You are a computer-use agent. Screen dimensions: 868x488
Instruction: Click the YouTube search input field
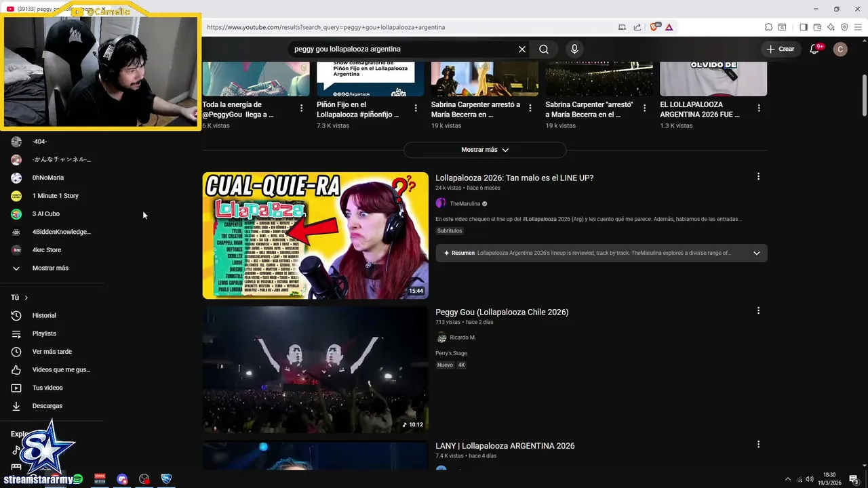pyautogui.click(x=404, y=49)
